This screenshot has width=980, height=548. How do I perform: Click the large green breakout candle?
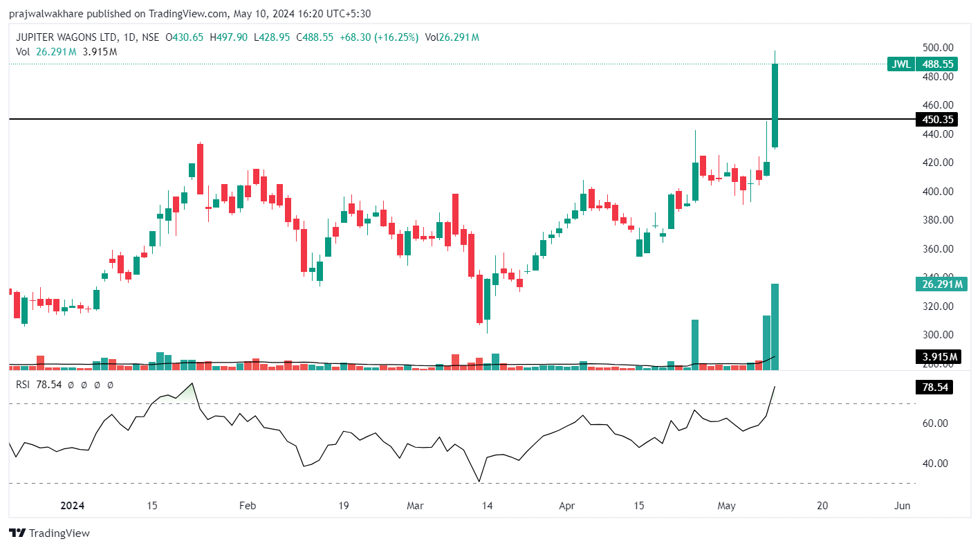coord(775,106)
